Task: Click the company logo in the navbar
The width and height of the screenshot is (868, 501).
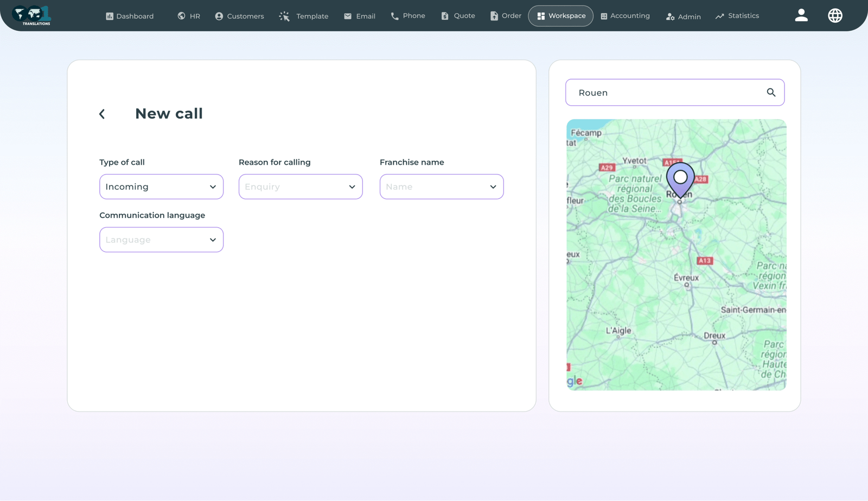Action: click(x=32, y=16)
